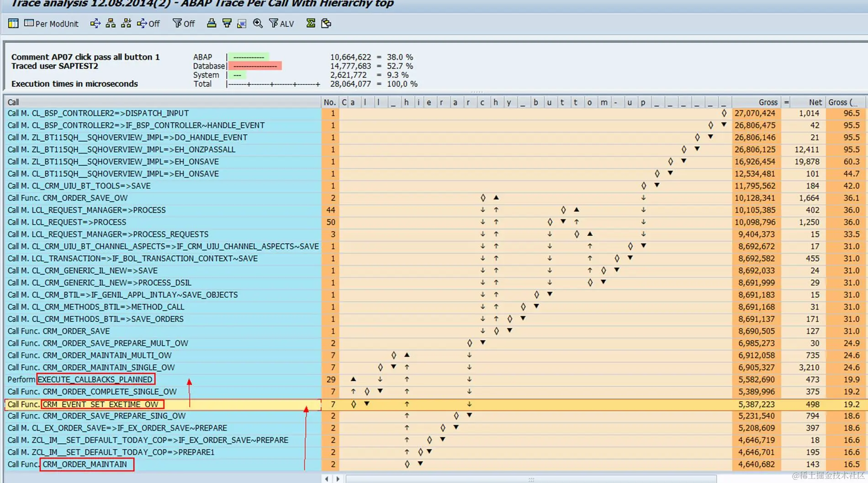Expand hierarchy triangle on HANDLE_EVENT row
Viewport: 868px width, 483px height.
tap(723, 125)
